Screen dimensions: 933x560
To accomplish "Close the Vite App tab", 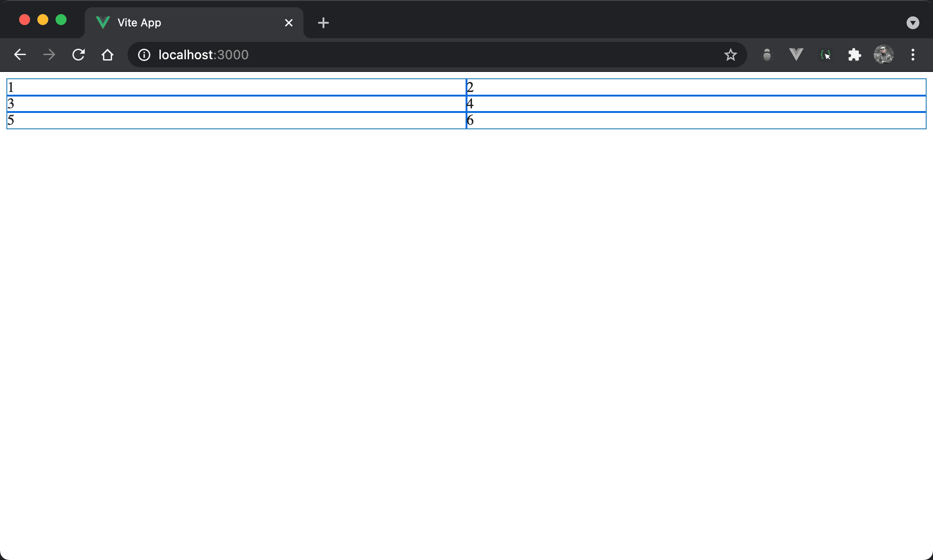I will click(288, 23).
